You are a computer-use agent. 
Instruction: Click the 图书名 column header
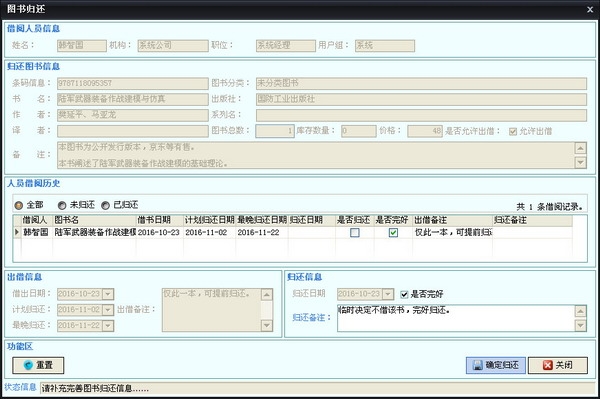click(x=94, y=220)
